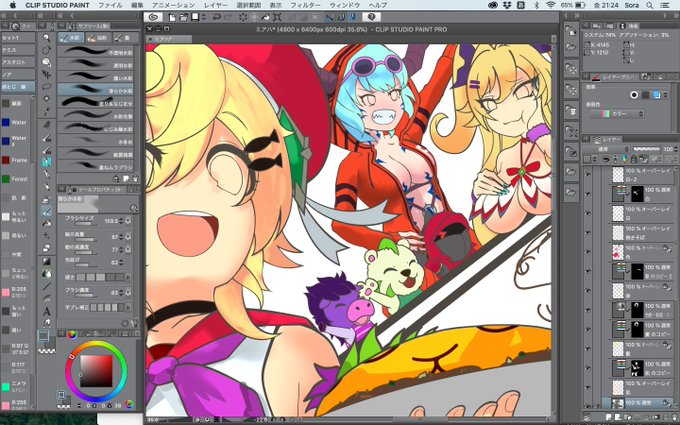Open the expression color カラー dropdown
The image size is (680, 425).
point(617,114)
